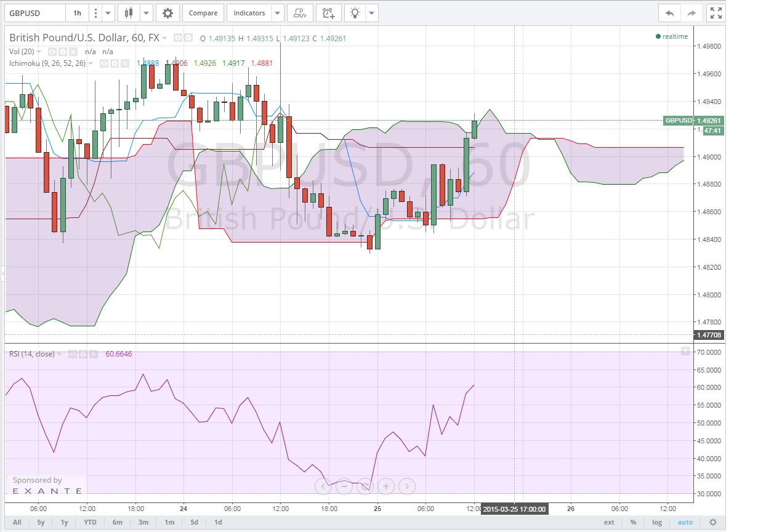This screenshot has width=774, height=532.
Task: Hide the Vol indicator via eye icon
Action: pos(53,52)
